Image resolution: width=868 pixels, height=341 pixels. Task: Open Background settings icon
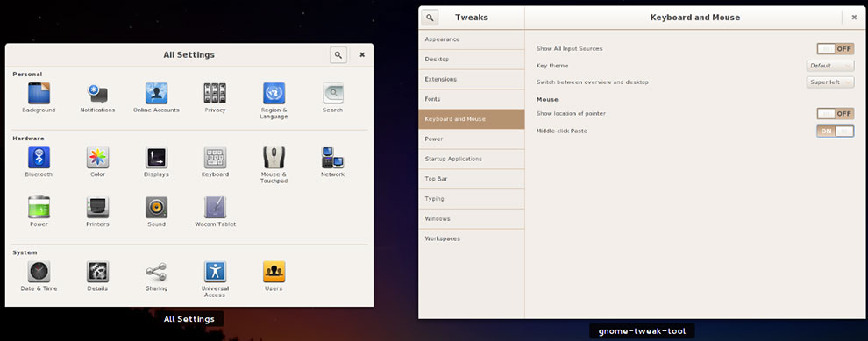pyautogui.click(x=39, y=94)
